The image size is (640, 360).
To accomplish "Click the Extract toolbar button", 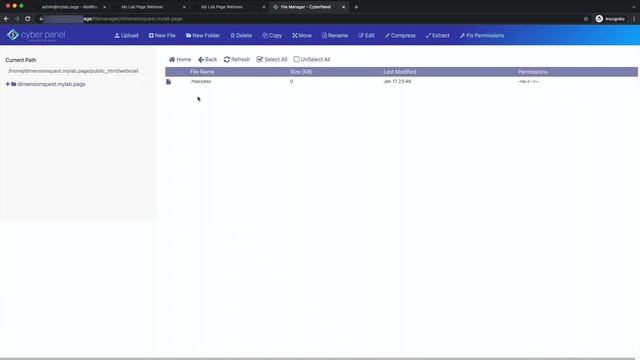I will [x=438, y=36].
